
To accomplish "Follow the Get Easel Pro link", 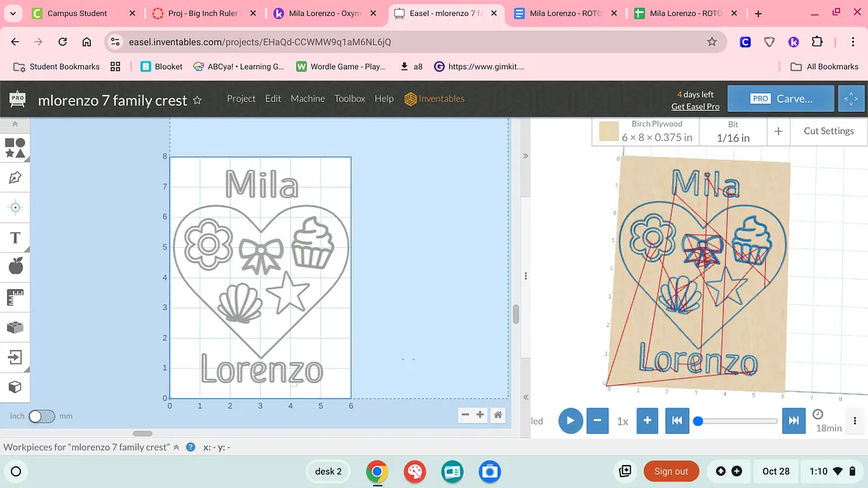I will (694, 106).
